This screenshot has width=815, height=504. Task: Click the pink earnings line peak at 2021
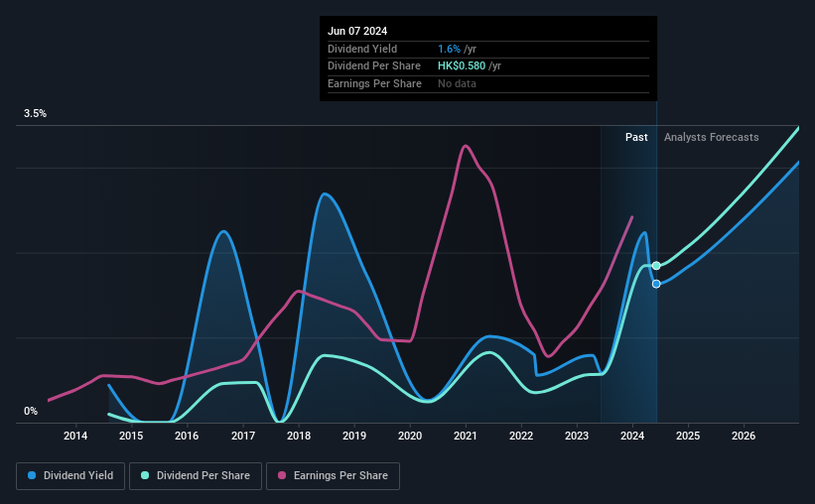tap(466, 146)
